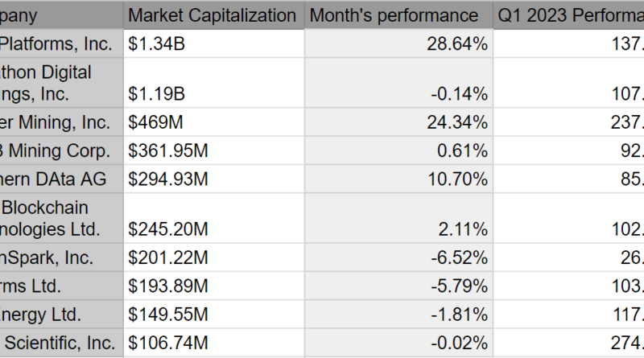Select the 24.34% performance cell
This screenshot has height=358, width=644.
[398, 123]
